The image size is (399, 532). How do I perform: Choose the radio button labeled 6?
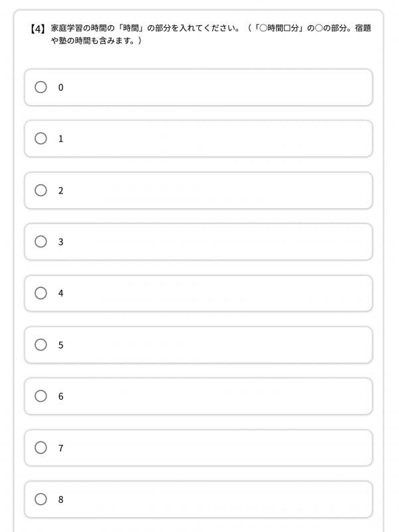click(x=41, y=396)
